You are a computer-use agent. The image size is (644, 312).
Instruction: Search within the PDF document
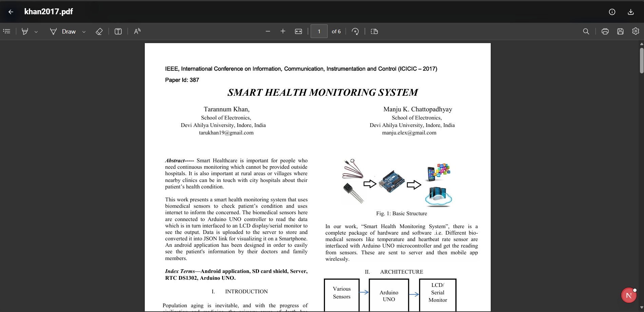click(x=586, y=31)
